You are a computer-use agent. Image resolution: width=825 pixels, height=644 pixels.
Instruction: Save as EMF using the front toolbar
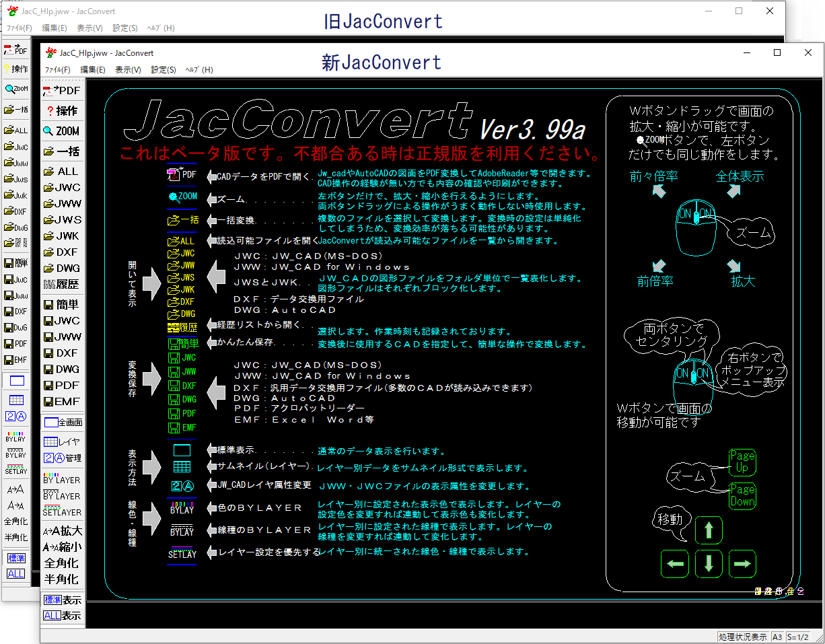(61, 402)
